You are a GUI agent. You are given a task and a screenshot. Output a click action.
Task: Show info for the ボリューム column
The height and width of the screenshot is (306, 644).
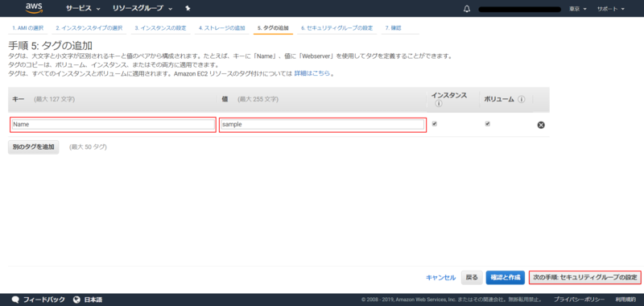522,99
